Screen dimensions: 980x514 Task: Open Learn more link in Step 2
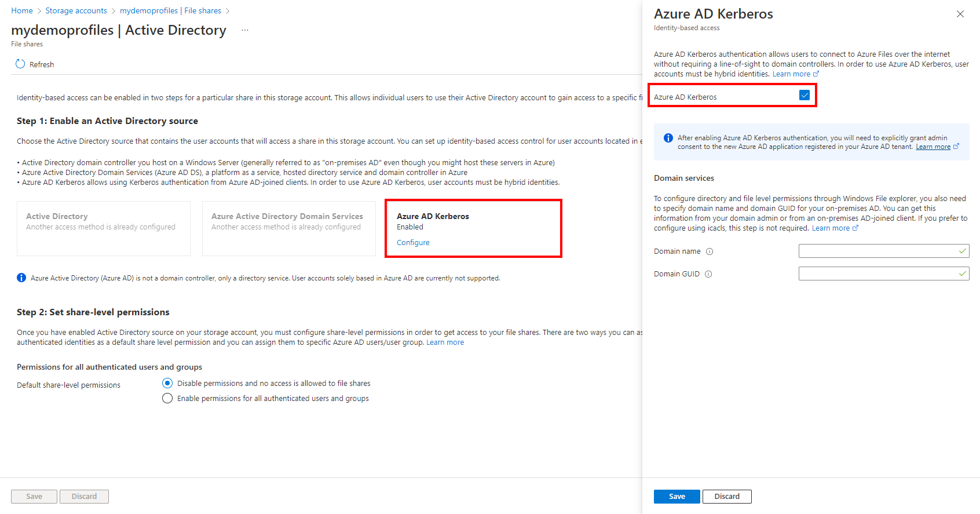click(x=445, y=342)
